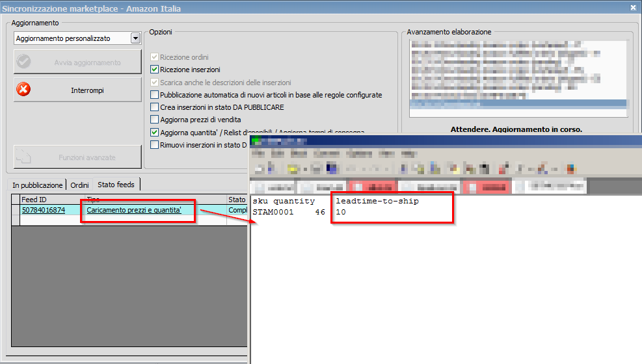
Task: Enable Rimuovi inserzioni in stato checkbox
Action: [154, 145]
